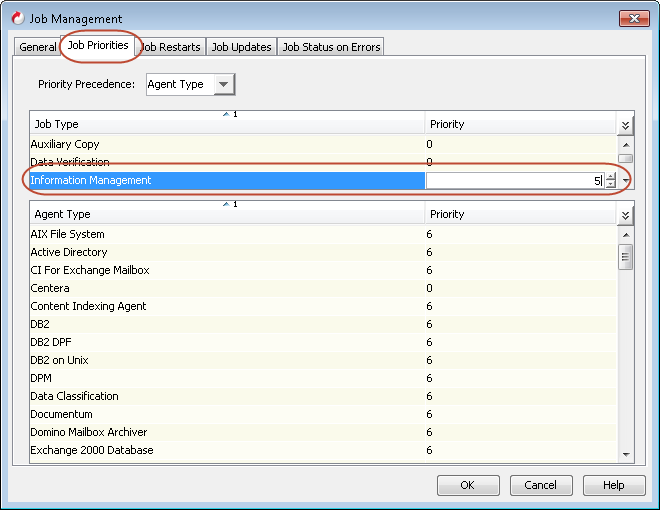Open the Job Status on Errors tab
Screen dimensions: 660x510
(x=330, y=47)
